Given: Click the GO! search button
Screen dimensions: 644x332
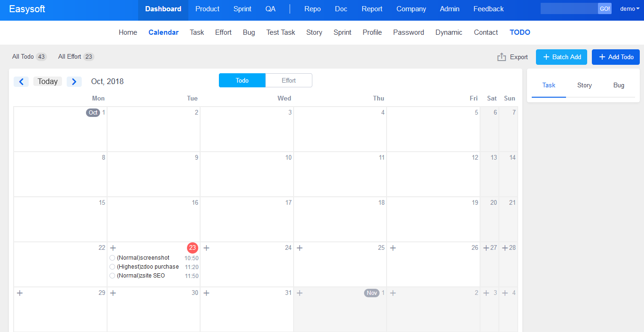Looking at the screenshot, I should pos(605,9).
